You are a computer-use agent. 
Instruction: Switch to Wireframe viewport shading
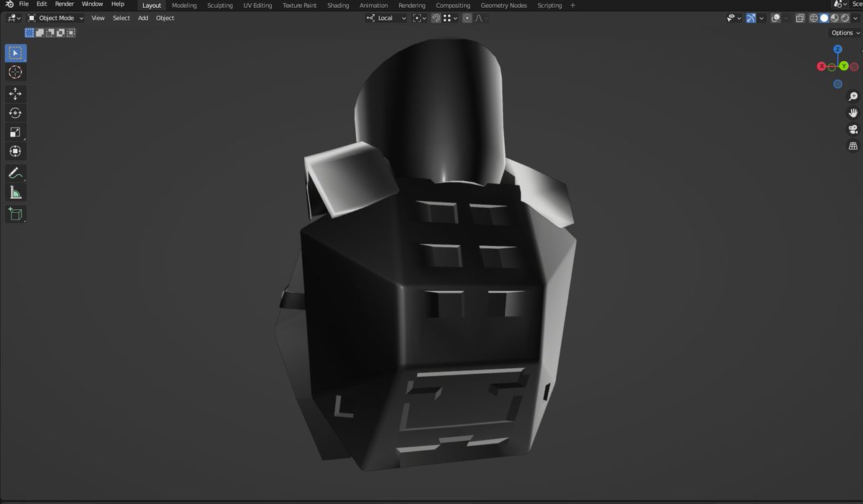(x=814, y=18)
